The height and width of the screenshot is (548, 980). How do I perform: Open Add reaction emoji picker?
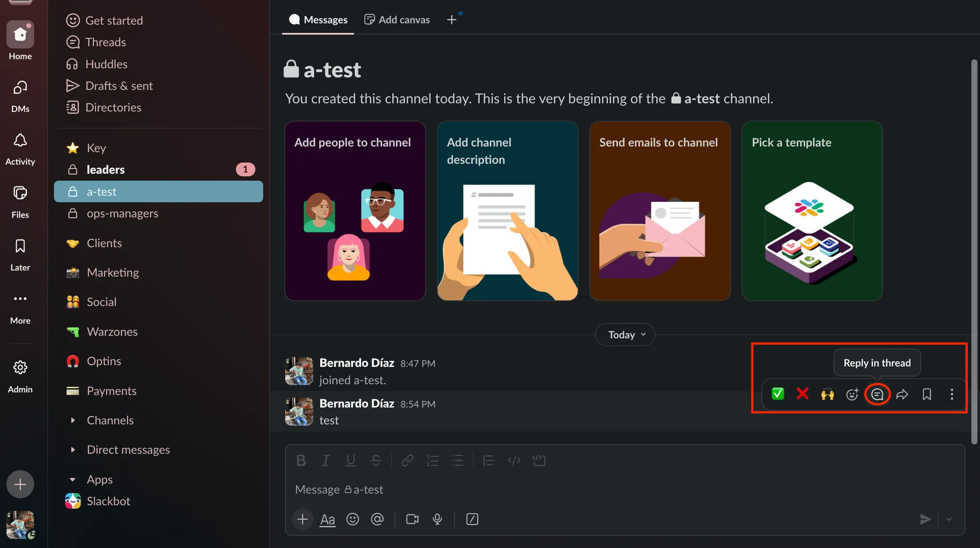click(852, 394)
